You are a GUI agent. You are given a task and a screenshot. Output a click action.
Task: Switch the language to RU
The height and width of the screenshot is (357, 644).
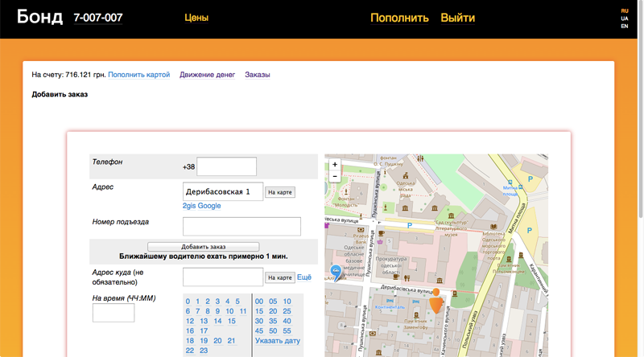coord(625,11)
